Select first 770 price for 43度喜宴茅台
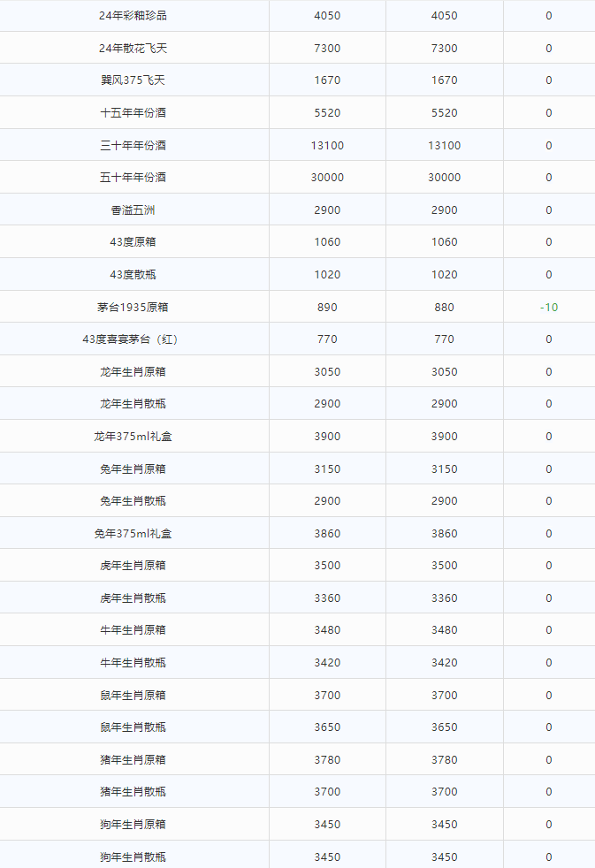Image resolution: width=595 pixels, height=868 pixels. pyautogui.click(x=327, y=339)
